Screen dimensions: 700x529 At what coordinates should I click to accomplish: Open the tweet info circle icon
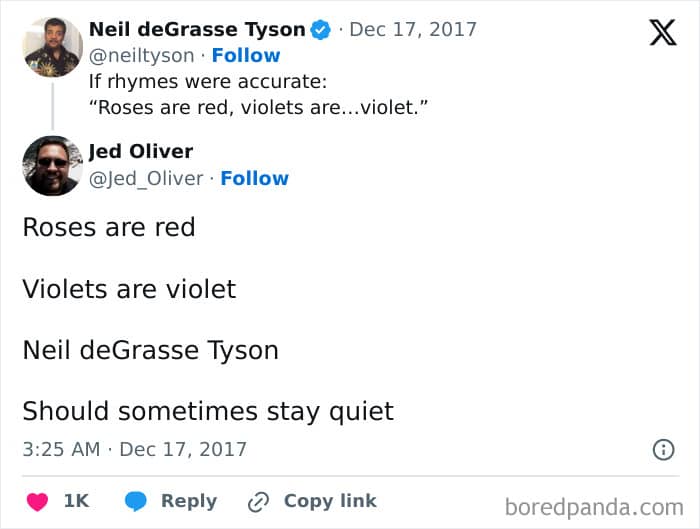pyautogui.click(x=663, y=450)
